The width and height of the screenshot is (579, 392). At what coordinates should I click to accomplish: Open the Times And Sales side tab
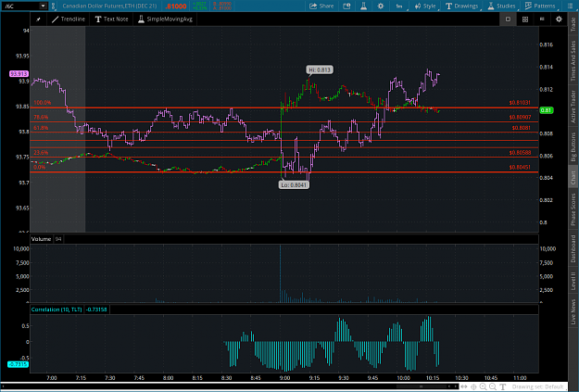(x=573, y=60)
